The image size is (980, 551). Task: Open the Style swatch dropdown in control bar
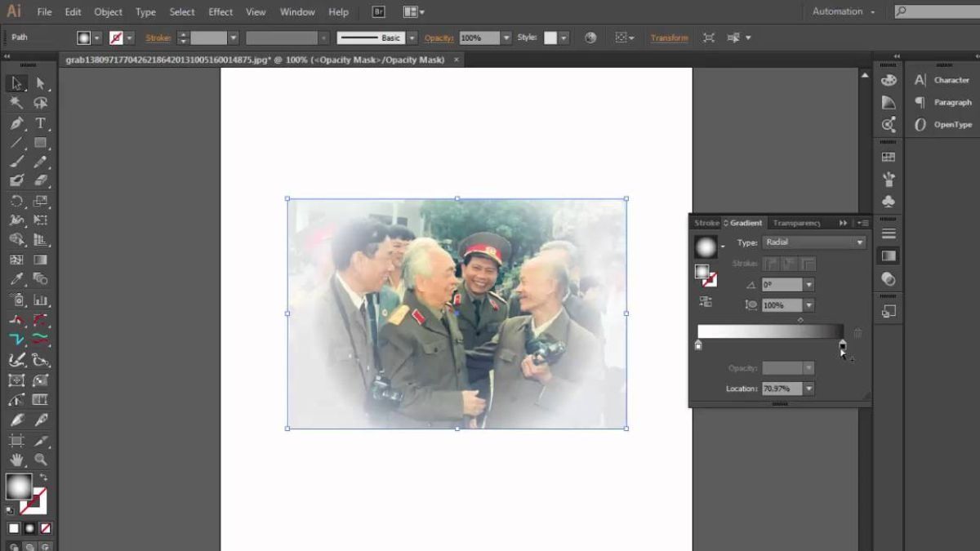click(563, 38)
